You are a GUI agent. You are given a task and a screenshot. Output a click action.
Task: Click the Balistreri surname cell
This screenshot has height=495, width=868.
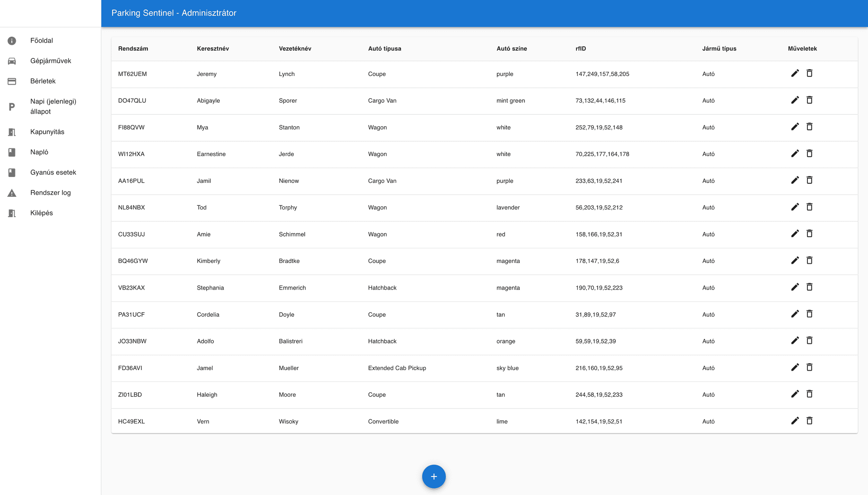click(291, 342)
